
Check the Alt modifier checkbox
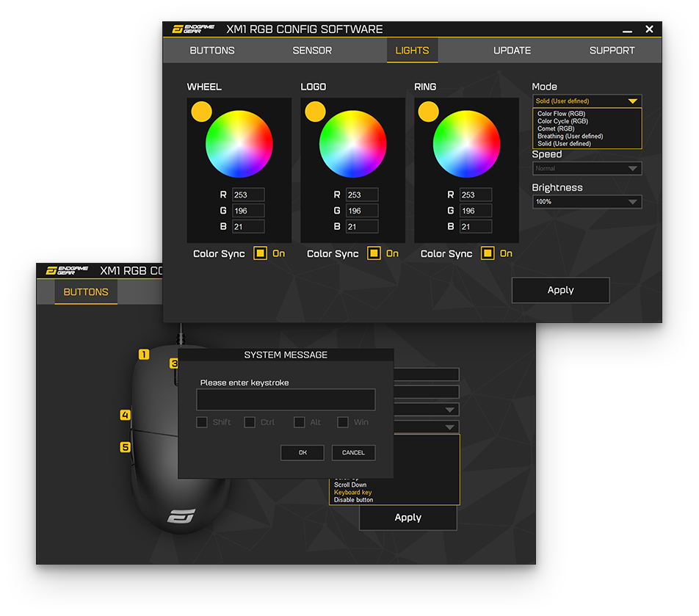(x=300, y=422)
